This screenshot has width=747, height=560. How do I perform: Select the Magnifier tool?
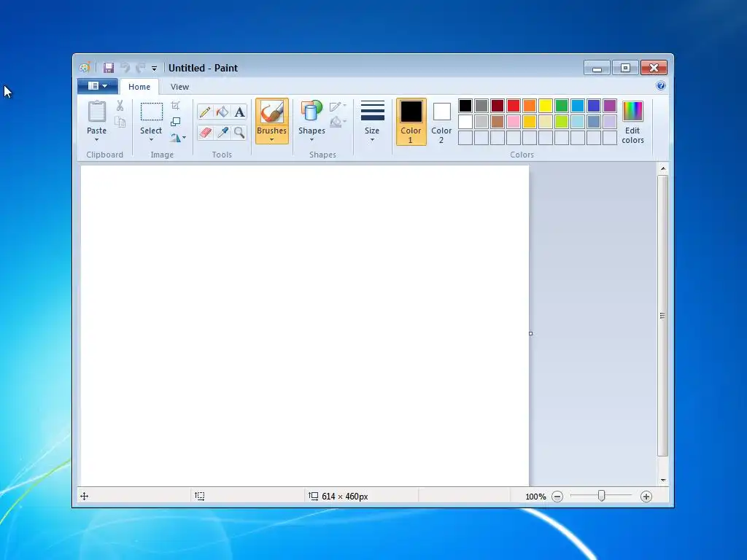239,132
